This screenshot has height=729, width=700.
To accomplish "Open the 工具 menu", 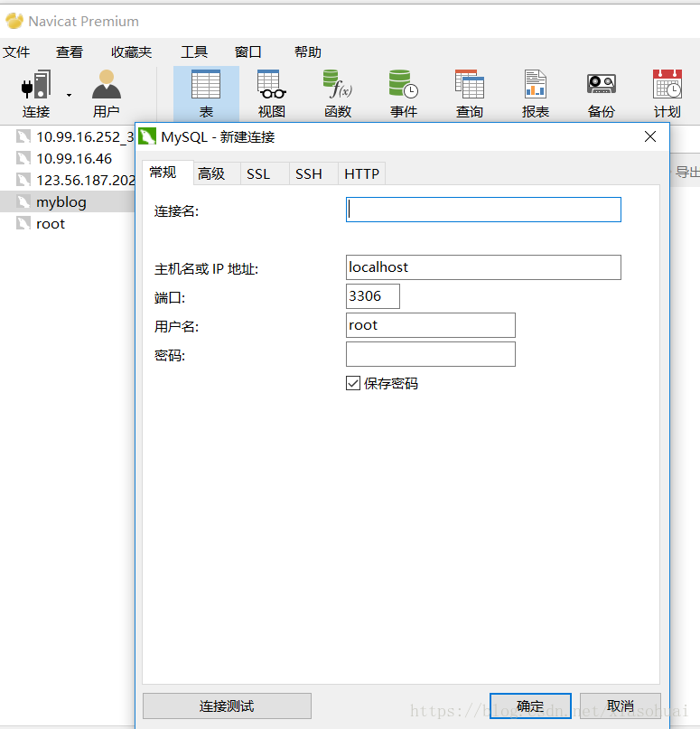I will coord(194,52).
